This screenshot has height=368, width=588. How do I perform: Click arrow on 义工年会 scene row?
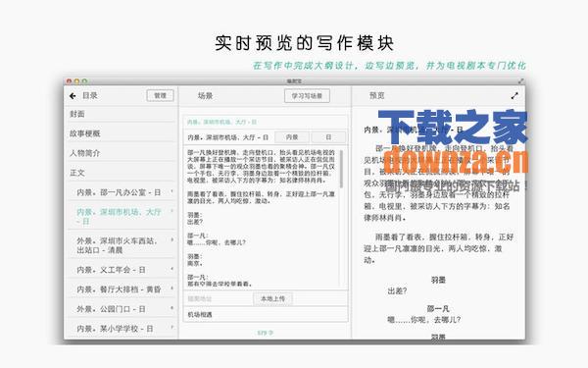(171, 269)
